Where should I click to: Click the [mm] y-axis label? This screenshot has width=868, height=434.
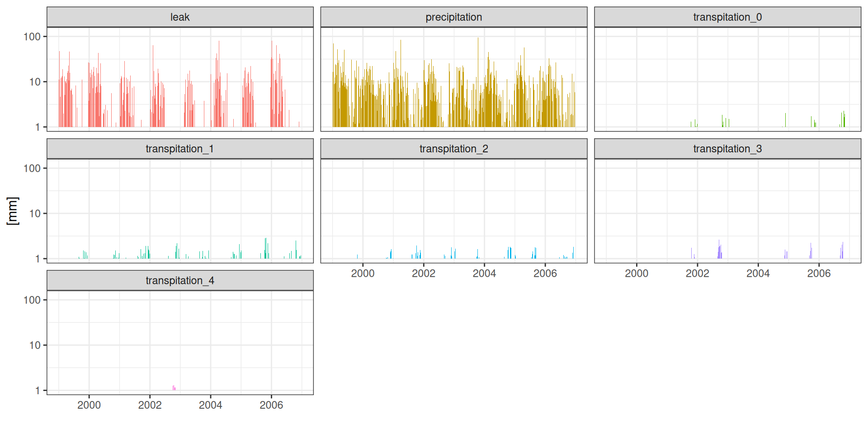13,211
